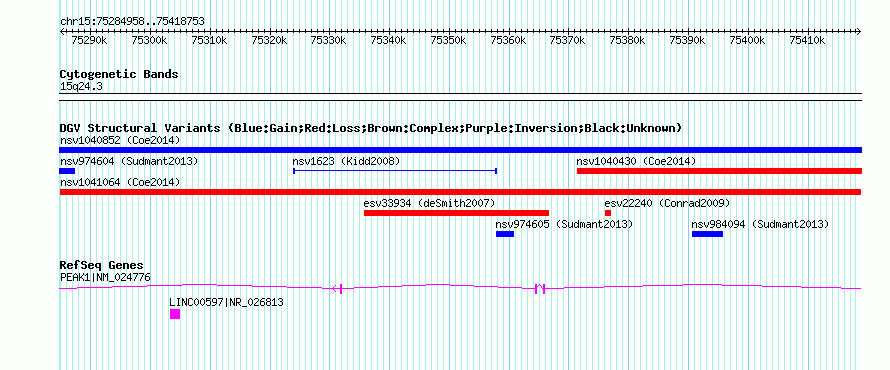Click the Cytogenetic Bands track title
Image resolution: width=890 pixels, height=370 pixels.
(119, 74)
